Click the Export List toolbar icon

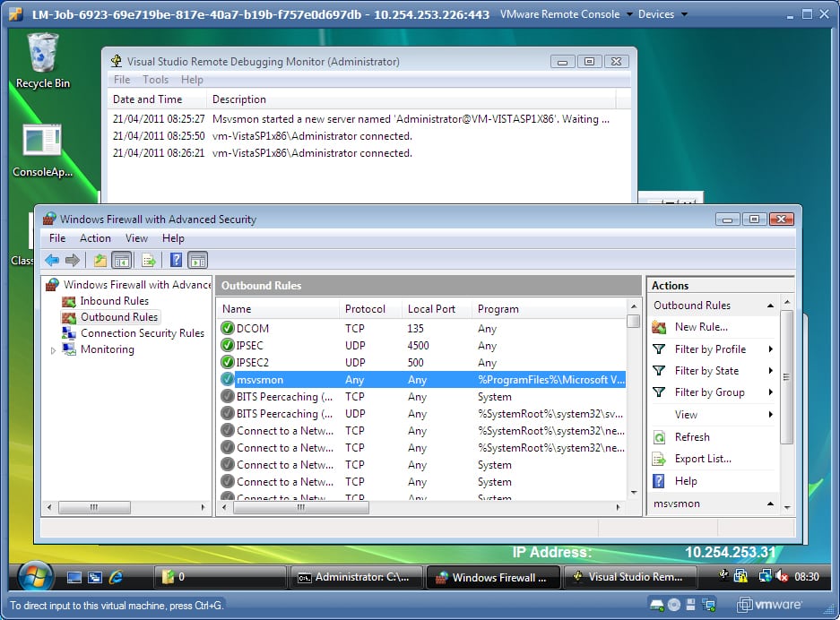pos(149,260)
